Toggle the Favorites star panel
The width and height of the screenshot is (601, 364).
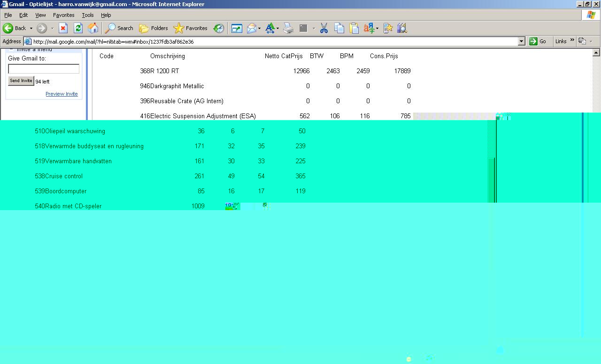click(x=190, y=28)
